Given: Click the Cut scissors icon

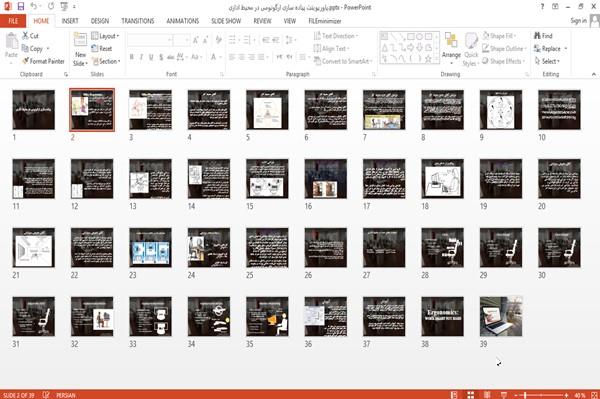Looking at the screenshot, I should 25,36.
